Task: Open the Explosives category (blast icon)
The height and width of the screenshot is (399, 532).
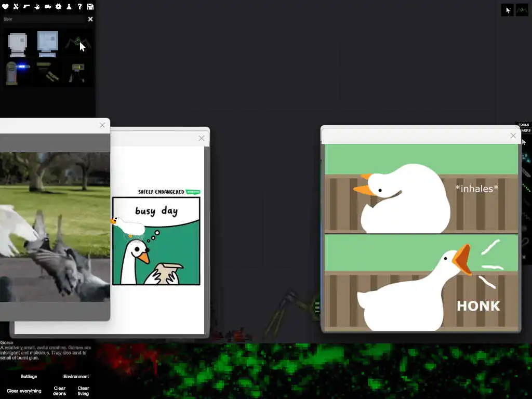Action: coord(37,6)
